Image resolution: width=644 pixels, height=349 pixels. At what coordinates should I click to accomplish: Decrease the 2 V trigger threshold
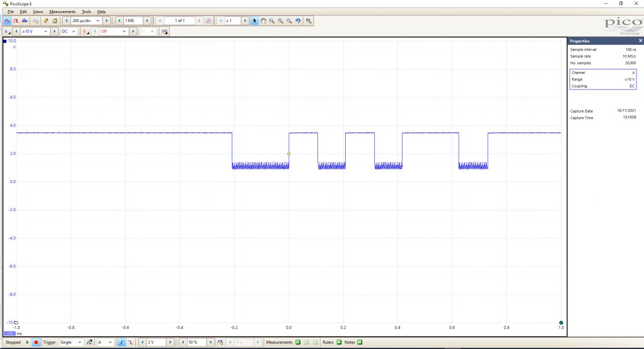142,342
